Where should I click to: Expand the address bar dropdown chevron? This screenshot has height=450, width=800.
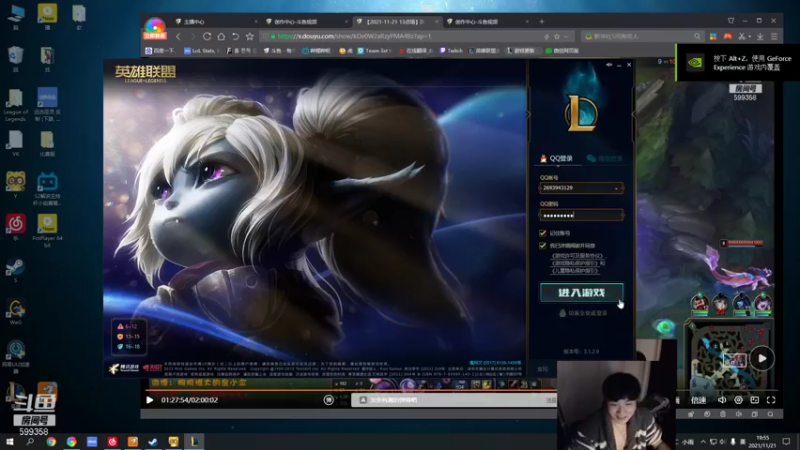point(566,37)
